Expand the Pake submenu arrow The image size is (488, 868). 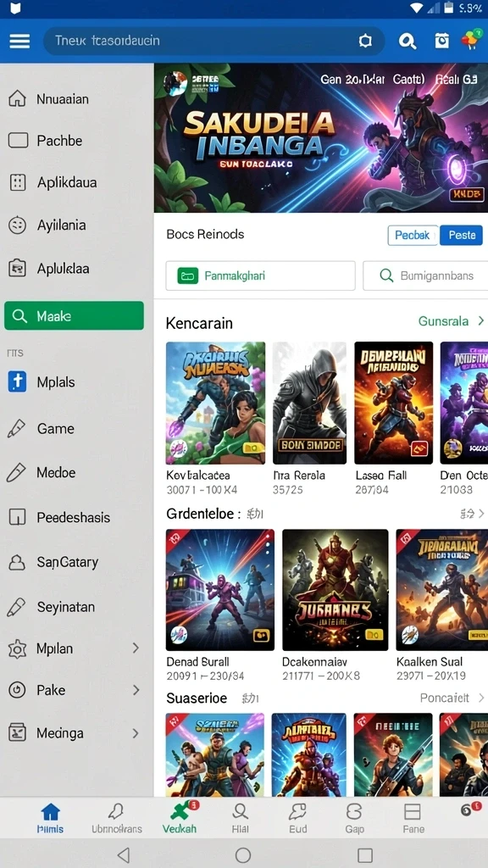[x=136, y=690]
